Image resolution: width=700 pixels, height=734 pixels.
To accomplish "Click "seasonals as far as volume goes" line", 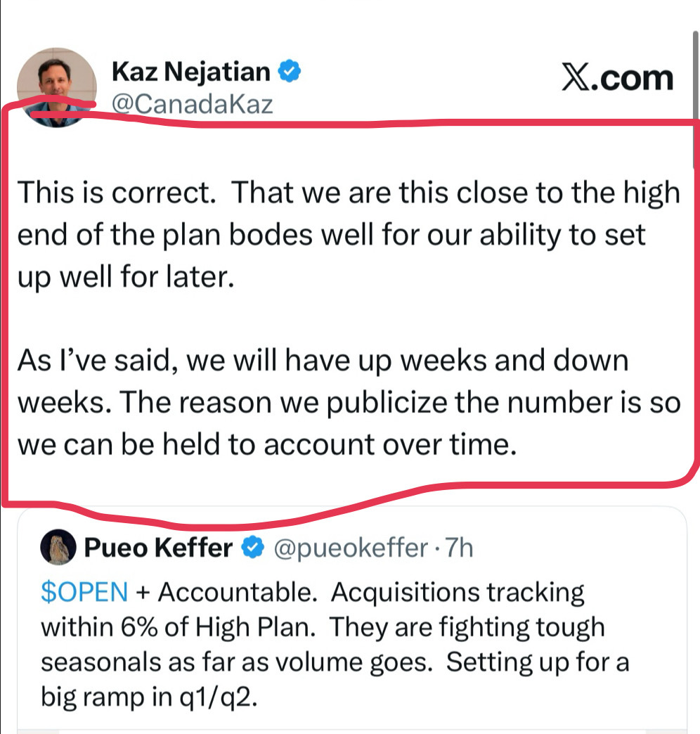I will tap(237, 662).
